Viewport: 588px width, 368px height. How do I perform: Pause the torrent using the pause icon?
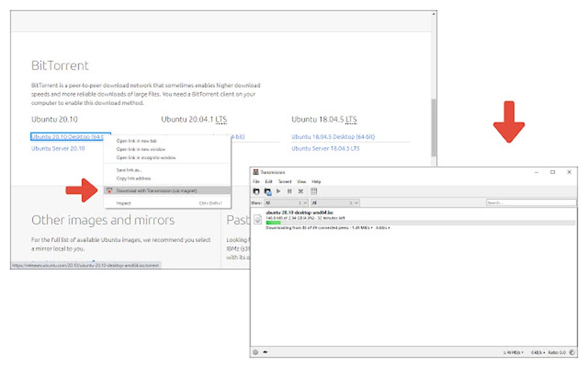289,191
